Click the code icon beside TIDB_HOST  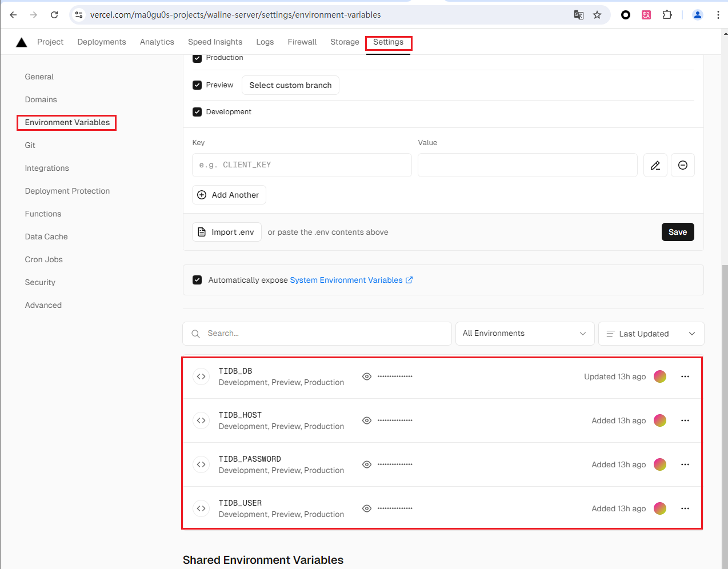click(201, 420)
